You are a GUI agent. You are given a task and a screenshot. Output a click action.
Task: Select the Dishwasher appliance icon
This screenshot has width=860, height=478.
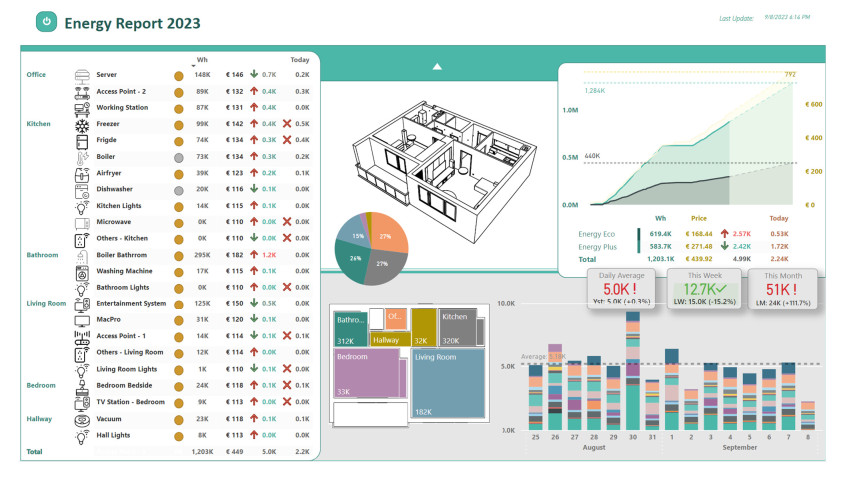(83, 189)
